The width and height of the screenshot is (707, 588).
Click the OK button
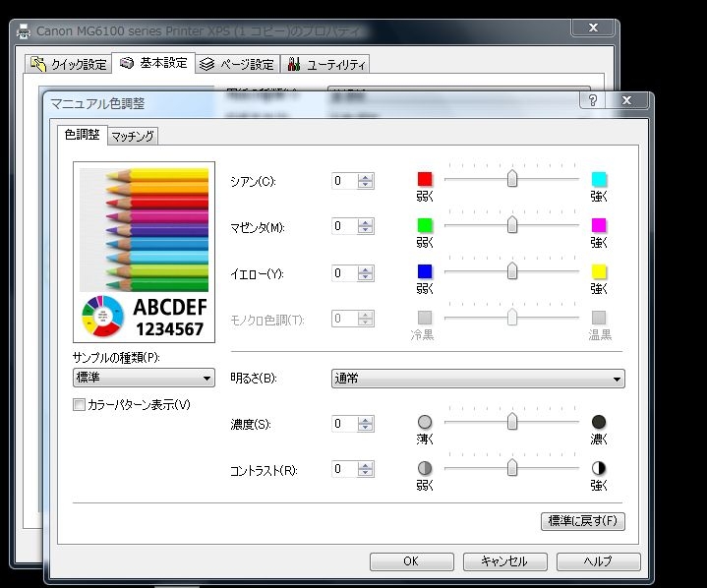tap(411, 561)
